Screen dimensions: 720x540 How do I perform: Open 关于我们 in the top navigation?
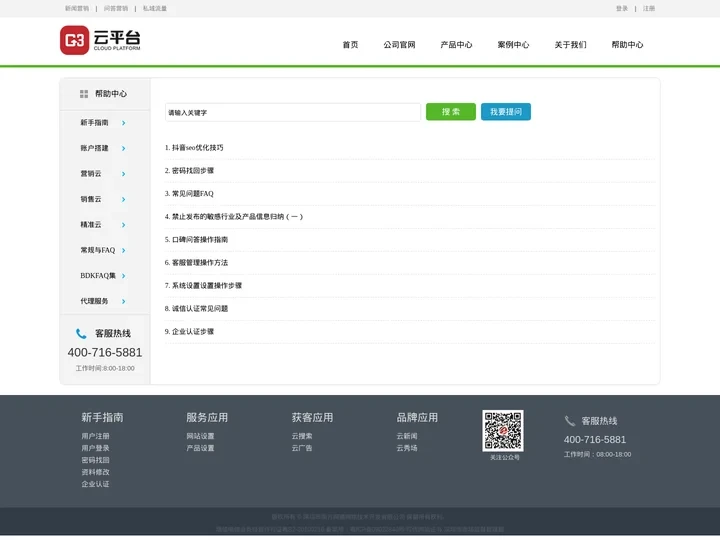point(570,45)
